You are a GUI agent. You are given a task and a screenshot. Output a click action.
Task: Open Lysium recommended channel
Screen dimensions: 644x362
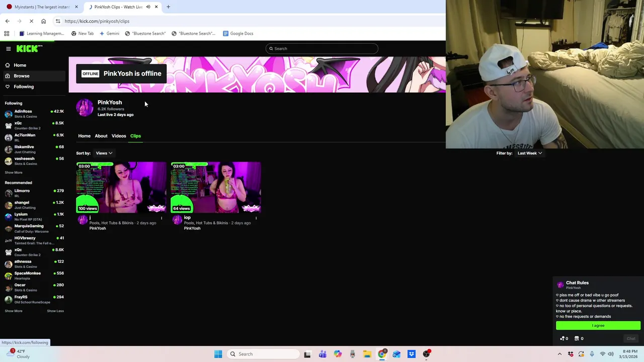[34, 217]
